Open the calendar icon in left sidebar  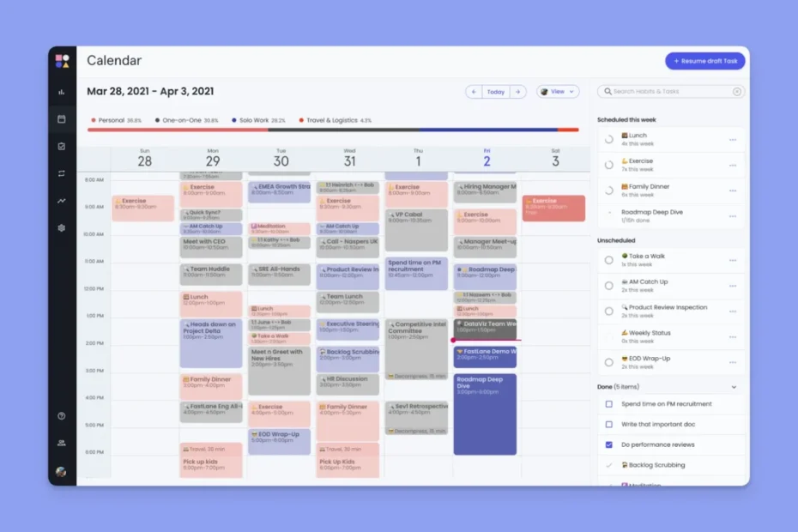[x=62, y=119]
